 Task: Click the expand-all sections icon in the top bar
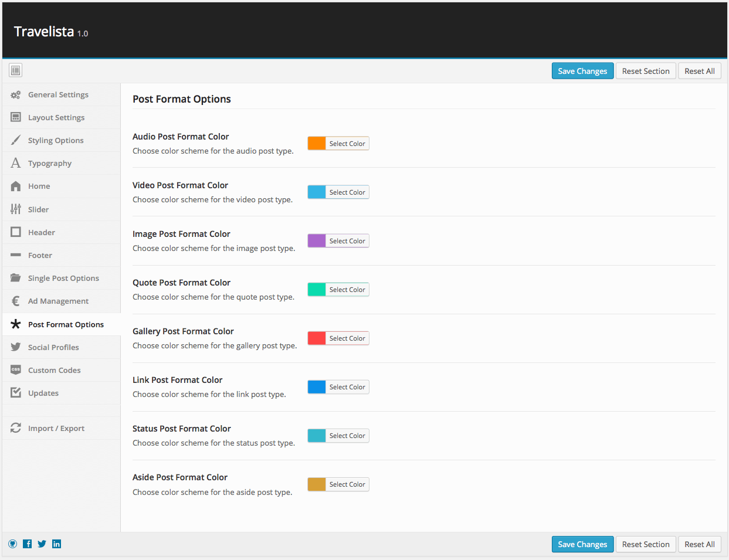(16, 70)
